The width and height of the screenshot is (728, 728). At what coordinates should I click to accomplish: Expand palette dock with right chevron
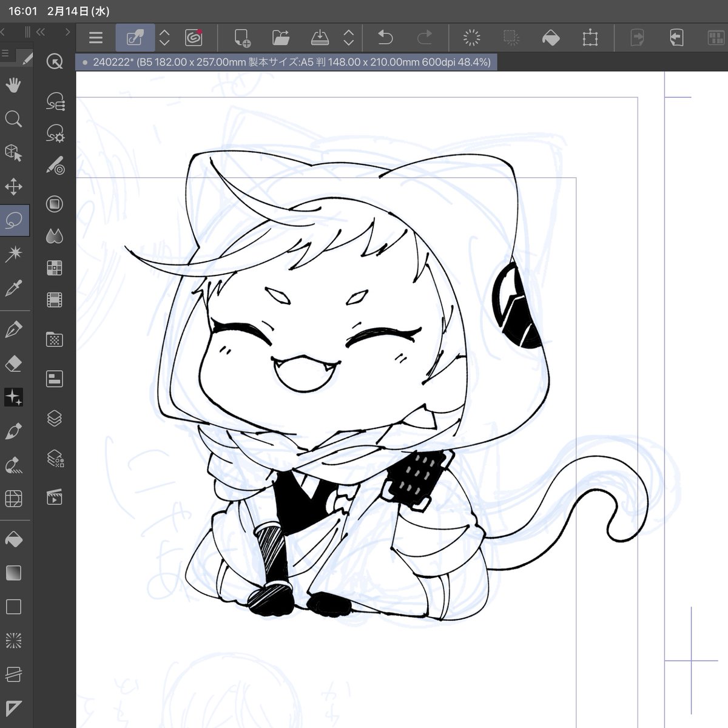(67, 32)
